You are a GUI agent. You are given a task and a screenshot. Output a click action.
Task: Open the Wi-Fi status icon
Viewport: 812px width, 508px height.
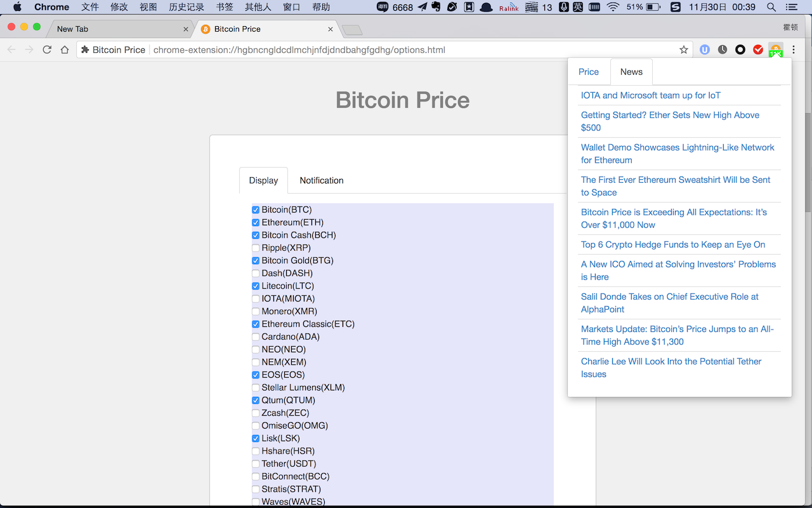(x=613, y=7)
